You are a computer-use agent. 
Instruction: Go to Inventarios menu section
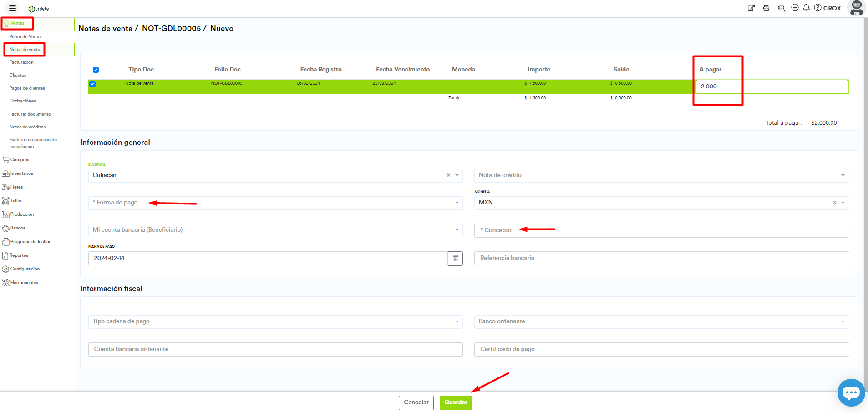[x=21, y=173]
